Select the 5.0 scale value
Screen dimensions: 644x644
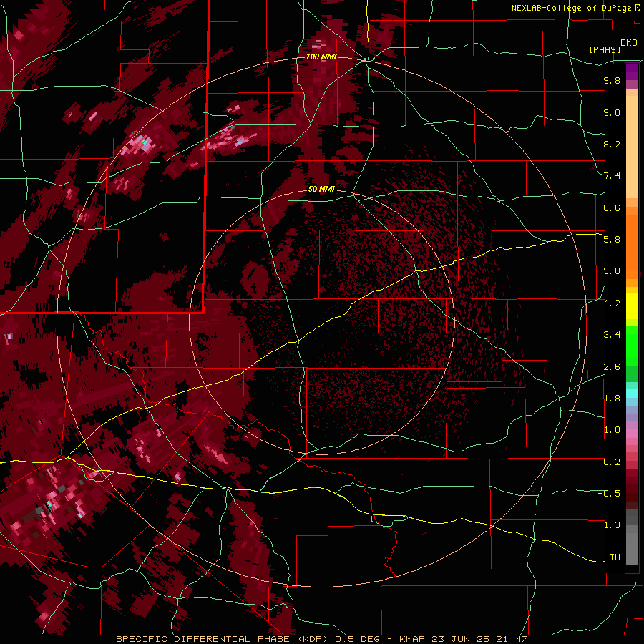click(x=612, y=271)
